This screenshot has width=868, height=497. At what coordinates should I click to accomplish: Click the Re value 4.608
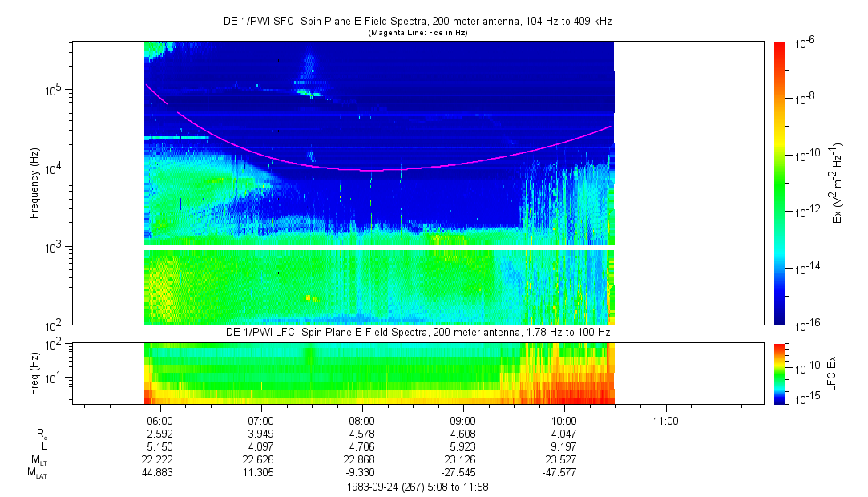coord(462,434)
